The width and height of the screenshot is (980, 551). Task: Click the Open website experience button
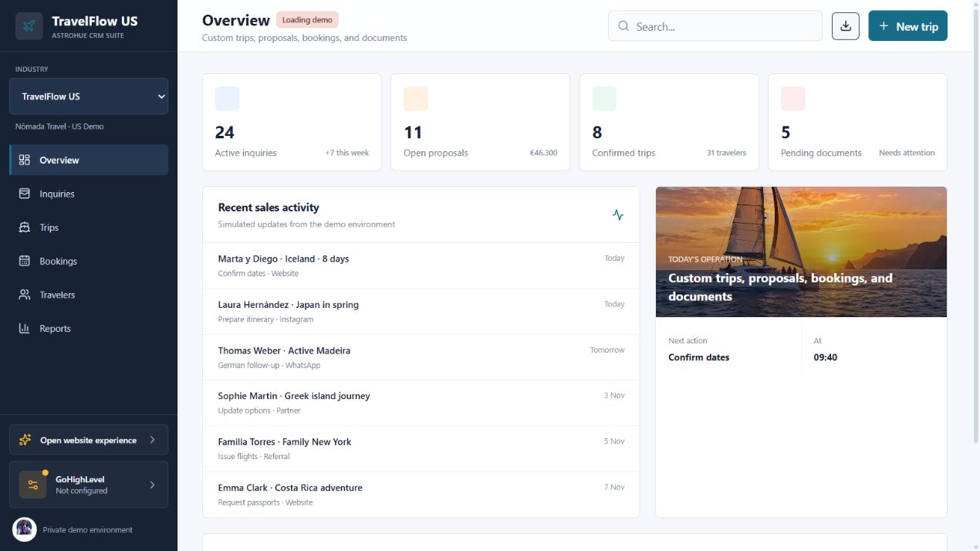point(89,440)
